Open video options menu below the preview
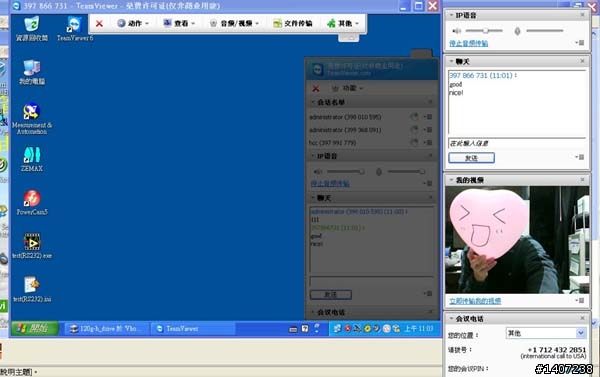This screenshot has width=600, height=377. click(x=580, y=301)
